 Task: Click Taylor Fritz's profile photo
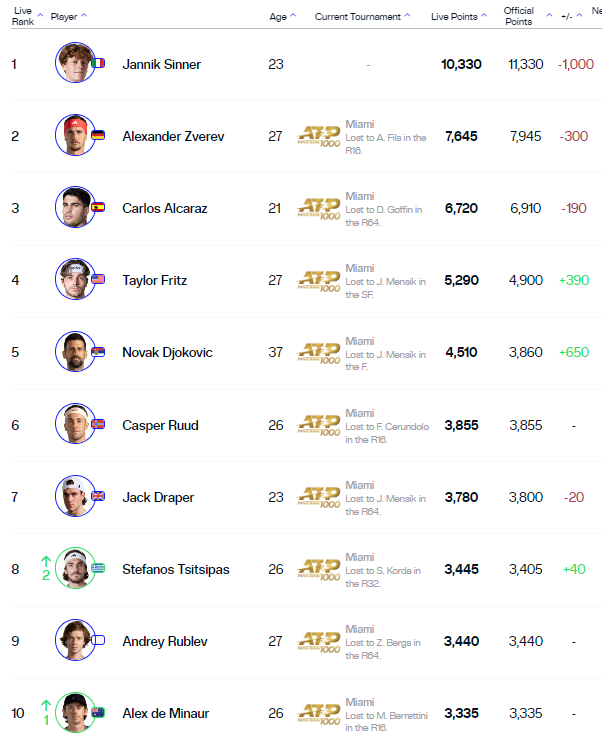[76, 279]
